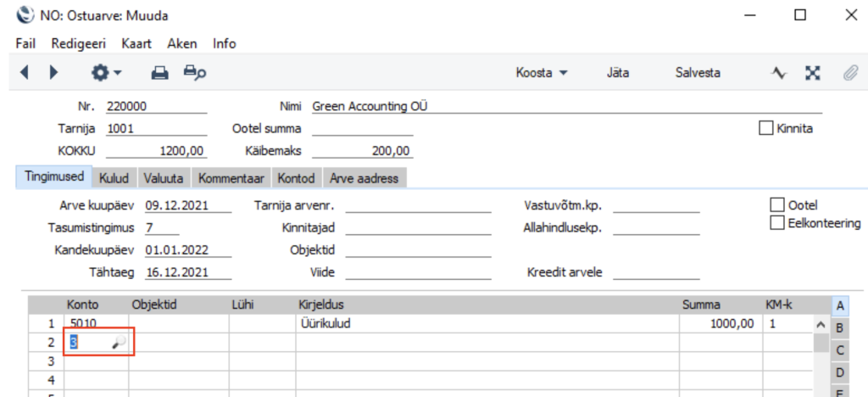The width and height of the screenshot is (868, 397).
Task: Click the activity pulse icon
Action: (778, 74)
